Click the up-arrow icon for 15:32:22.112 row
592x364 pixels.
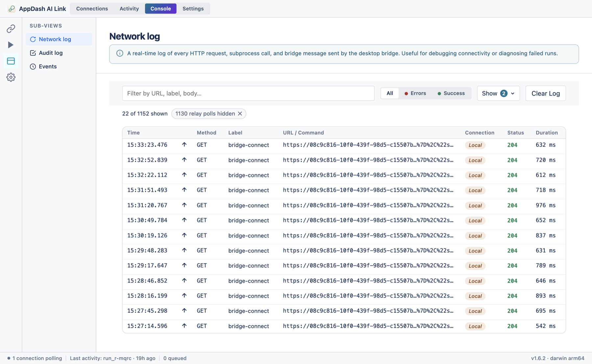184,175
